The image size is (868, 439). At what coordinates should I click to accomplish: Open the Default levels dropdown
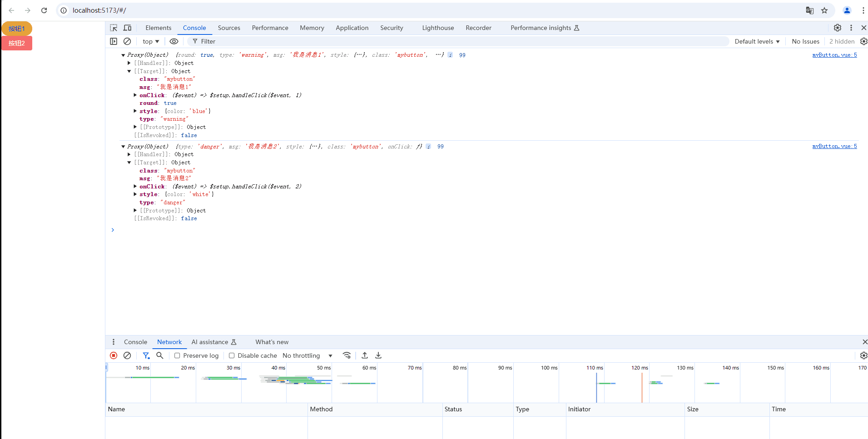pos(757,41)
